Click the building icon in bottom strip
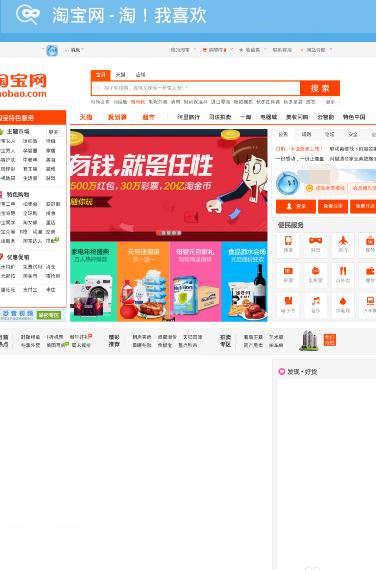376x570 pixels. [x=309, y=340]
